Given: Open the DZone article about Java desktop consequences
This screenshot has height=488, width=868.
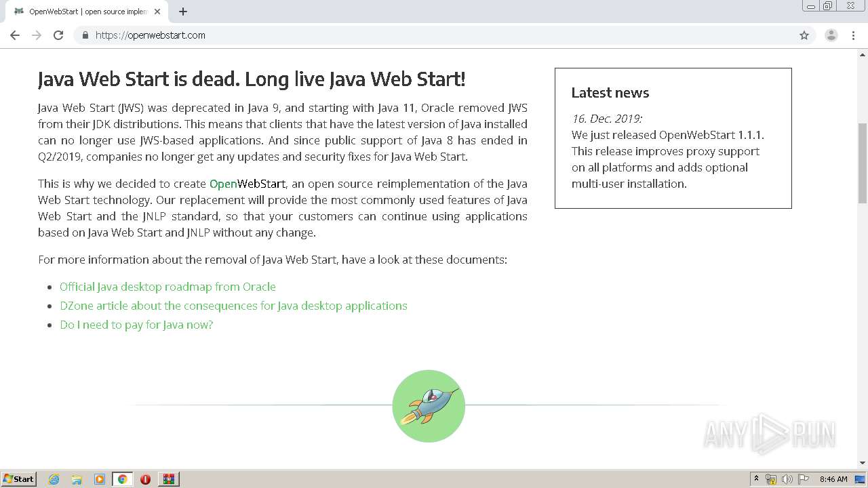Looking at the screenshot, I should click(x=233, y=306).
